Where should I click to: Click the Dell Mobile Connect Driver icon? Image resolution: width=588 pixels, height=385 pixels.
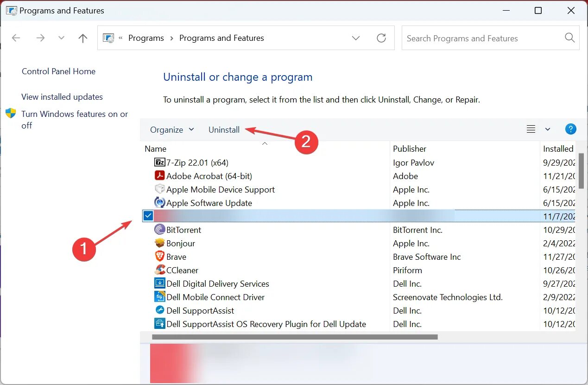pyautogui.click(x=159, y=297)
